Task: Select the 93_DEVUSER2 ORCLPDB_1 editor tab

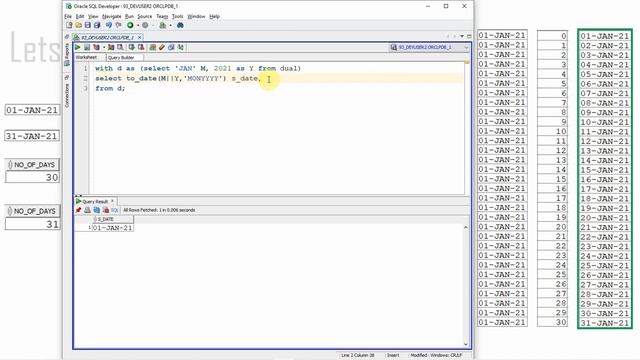Action: (107, 37)
